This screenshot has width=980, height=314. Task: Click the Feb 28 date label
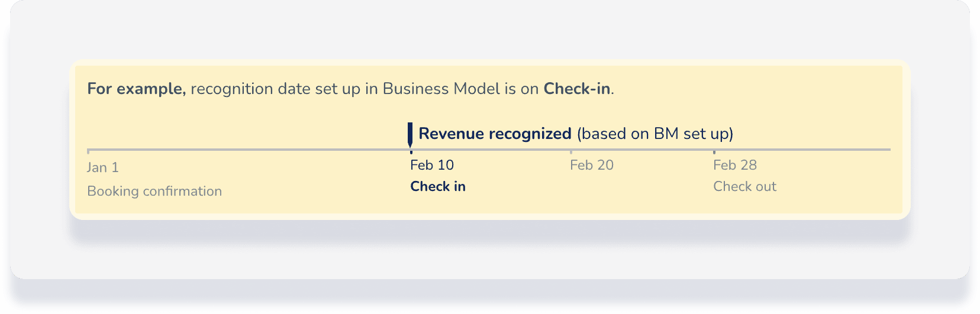coord(735,165)
